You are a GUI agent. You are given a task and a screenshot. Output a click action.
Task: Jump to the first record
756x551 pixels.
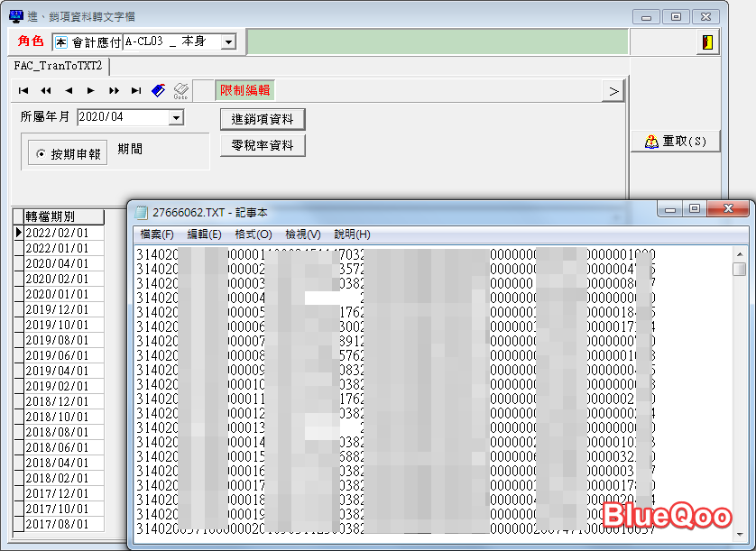tap(23, 90)
